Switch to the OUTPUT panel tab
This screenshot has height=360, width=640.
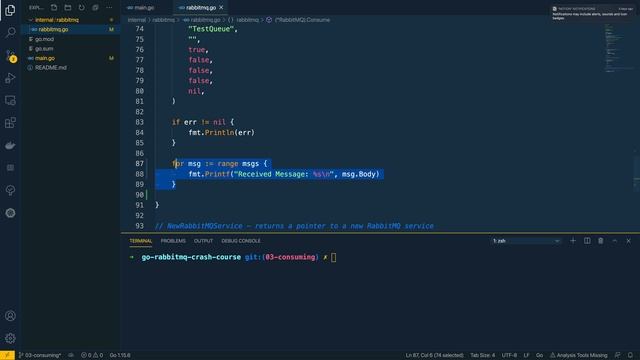[203, 241]
